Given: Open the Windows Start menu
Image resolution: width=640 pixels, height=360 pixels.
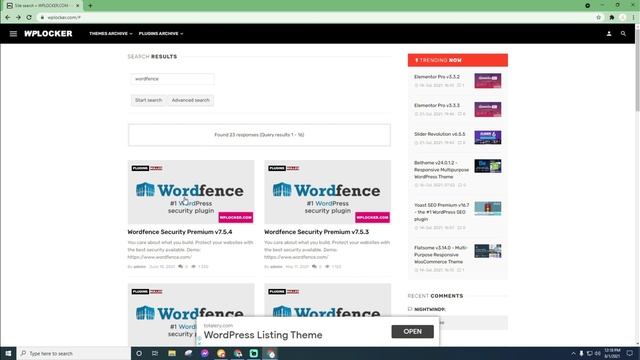Looking at the screenshot, I should (x=8, y=353).
